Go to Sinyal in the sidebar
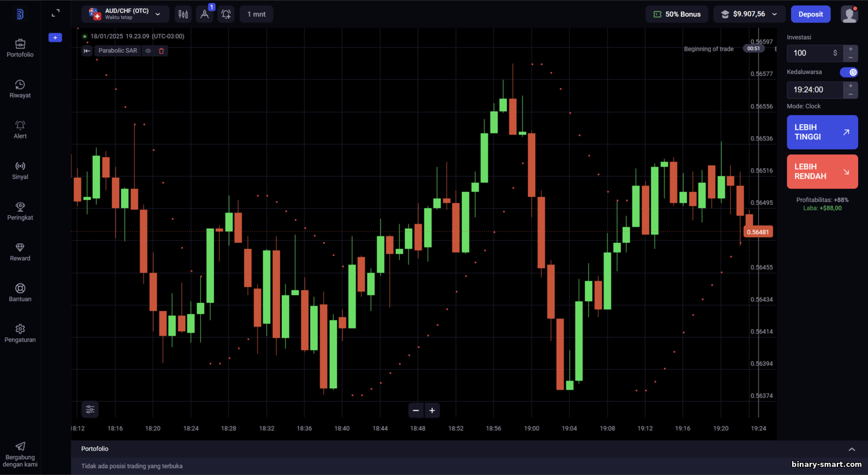 point(20,170)
